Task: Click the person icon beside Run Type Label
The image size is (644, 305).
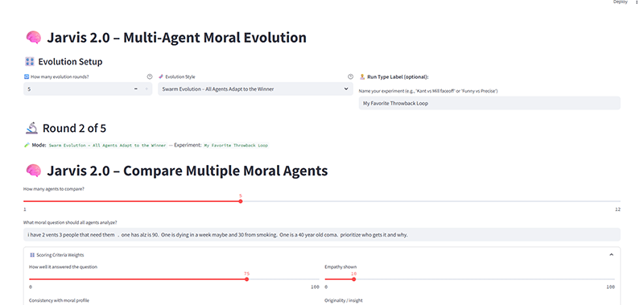Action: click(x=362, y=76)
